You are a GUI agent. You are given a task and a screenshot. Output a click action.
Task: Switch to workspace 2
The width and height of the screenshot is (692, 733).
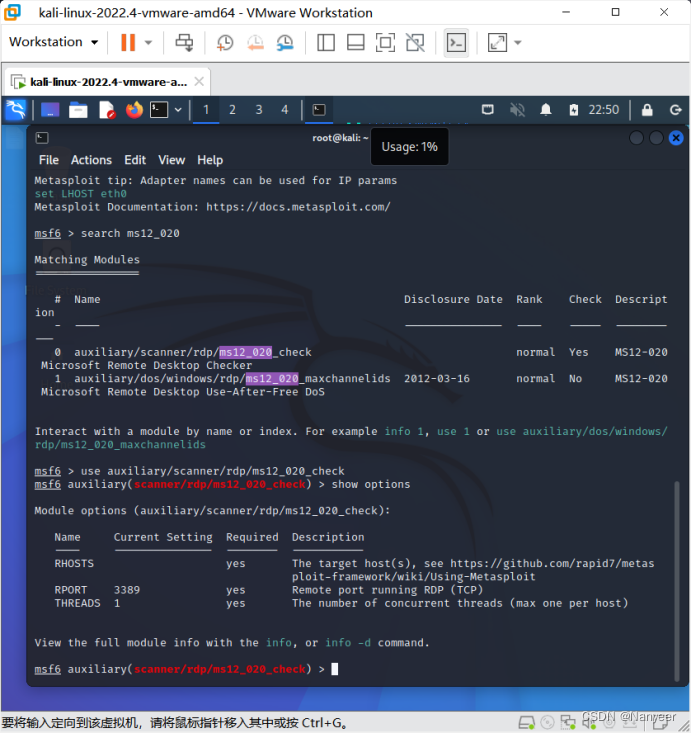[232, 110]
